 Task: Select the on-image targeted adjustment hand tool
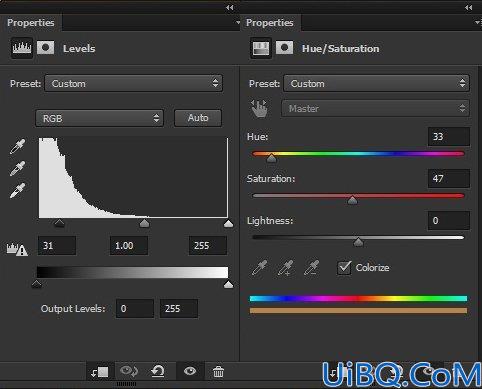[x=259, y=108]
